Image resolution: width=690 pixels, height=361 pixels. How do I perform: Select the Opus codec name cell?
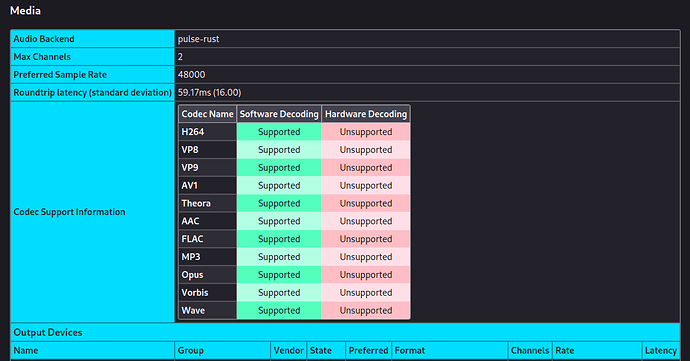pos(207,274)
